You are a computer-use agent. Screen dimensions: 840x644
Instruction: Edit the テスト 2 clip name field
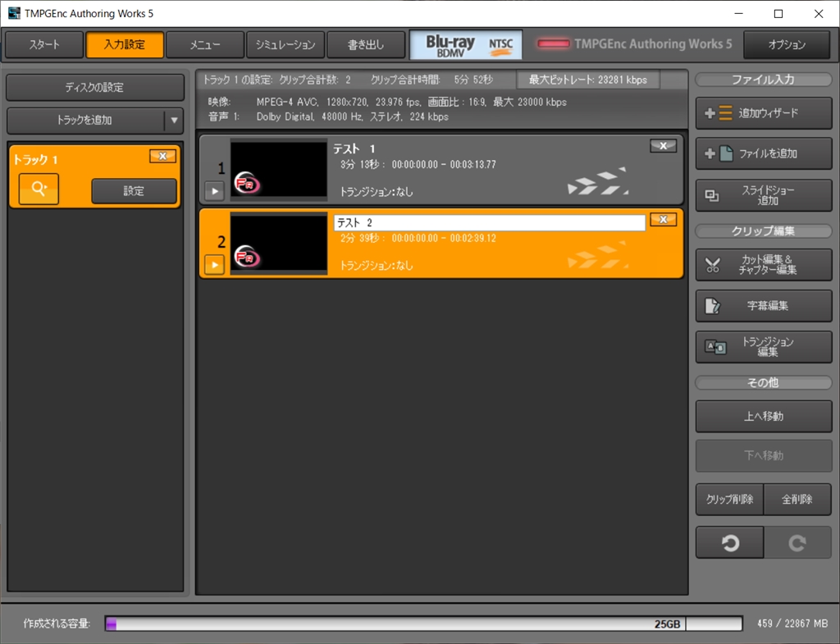tap(490, 223)
